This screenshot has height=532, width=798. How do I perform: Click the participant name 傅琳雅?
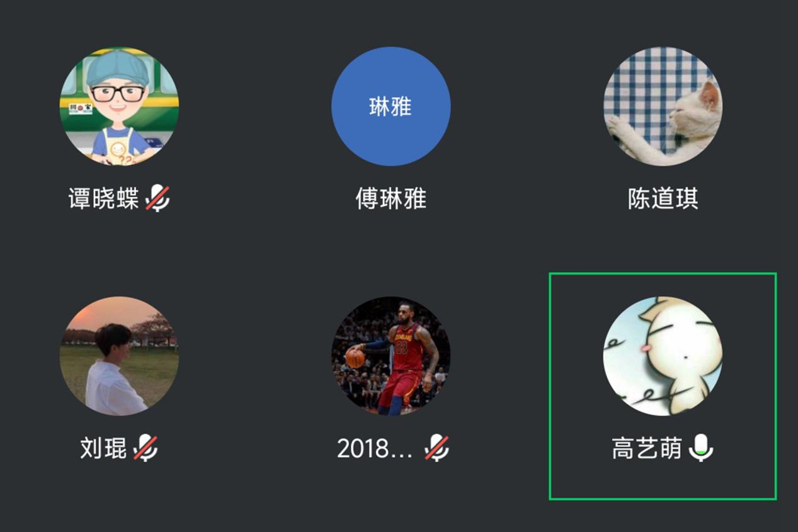(x=391, y=199)
